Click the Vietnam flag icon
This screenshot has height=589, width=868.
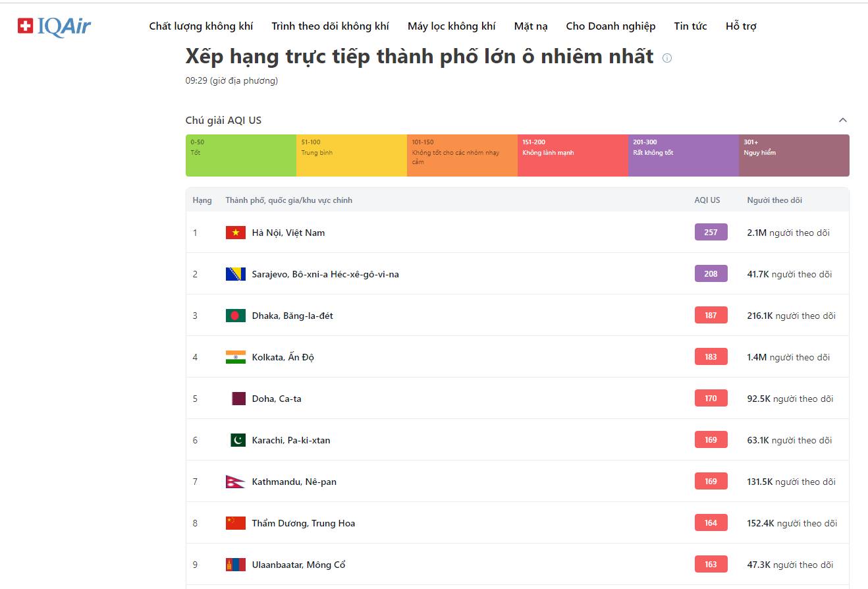235,233
